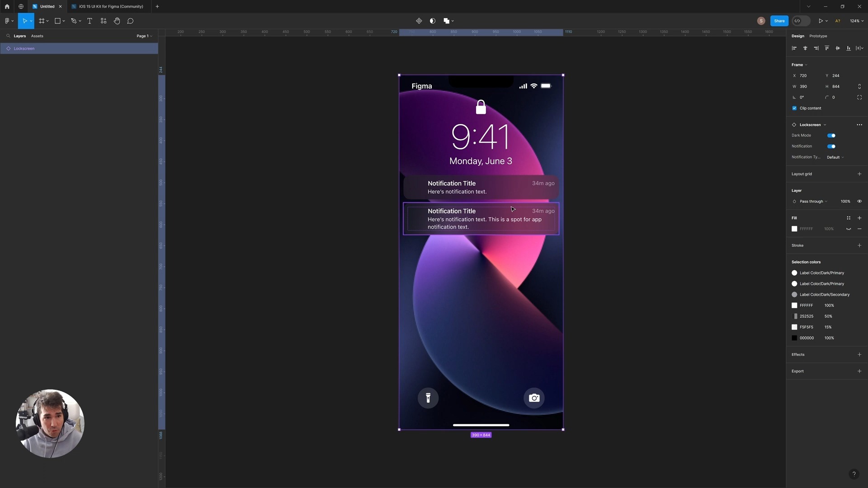
Task: Click the Use as mask icon
Action: click(x=433, y=21)
